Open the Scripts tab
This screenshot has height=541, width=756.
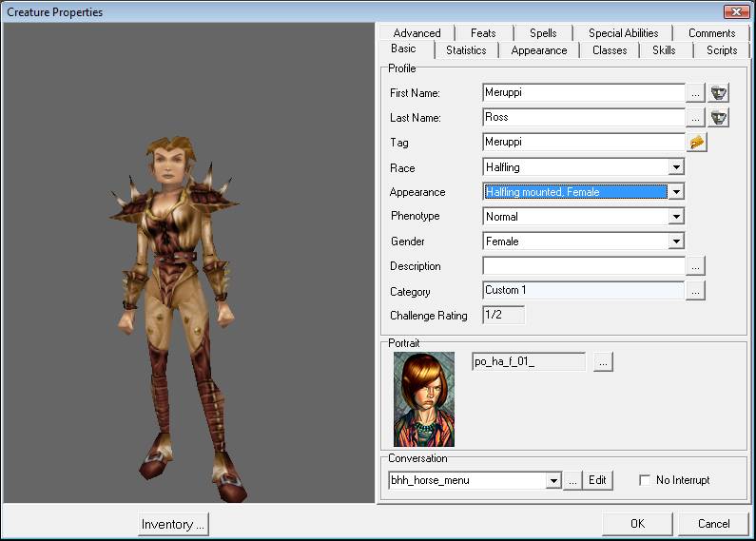coord(722,50)
